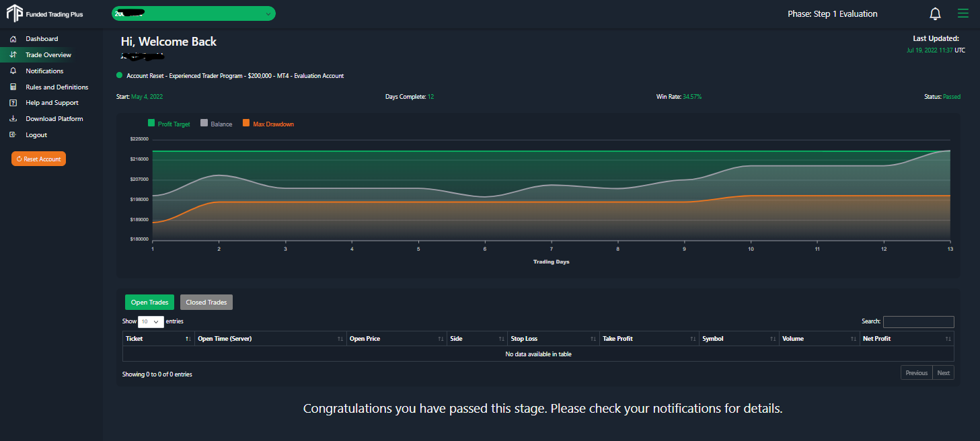
Task: Toggle Profit Target legend series
Action: tap(169, 124)
